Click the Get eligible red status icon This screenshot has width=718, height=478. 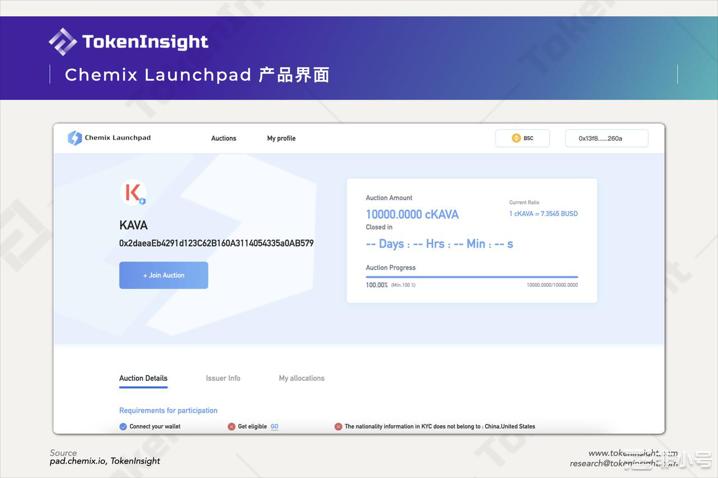(231, 426)
